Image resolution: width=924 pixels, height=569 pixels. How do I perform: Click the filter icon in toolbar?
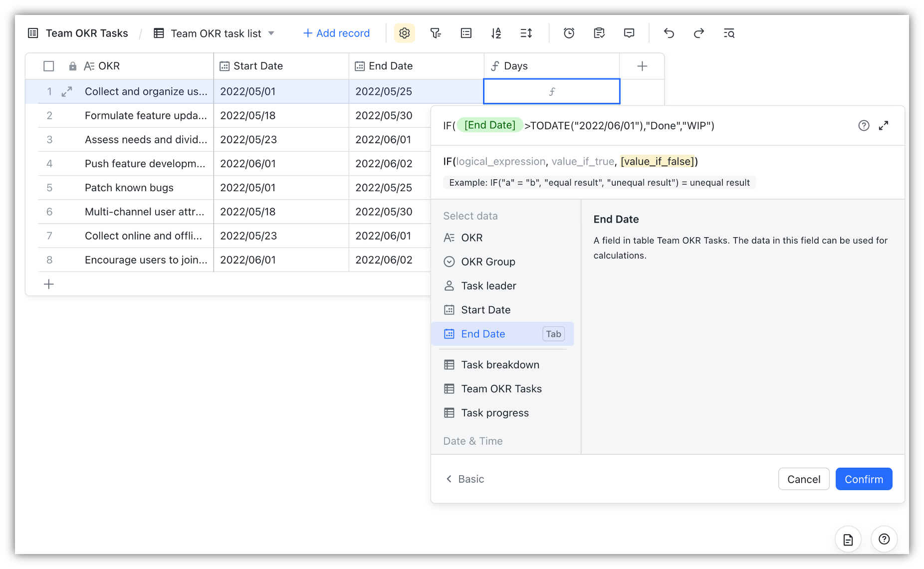[x=435, y=33]
